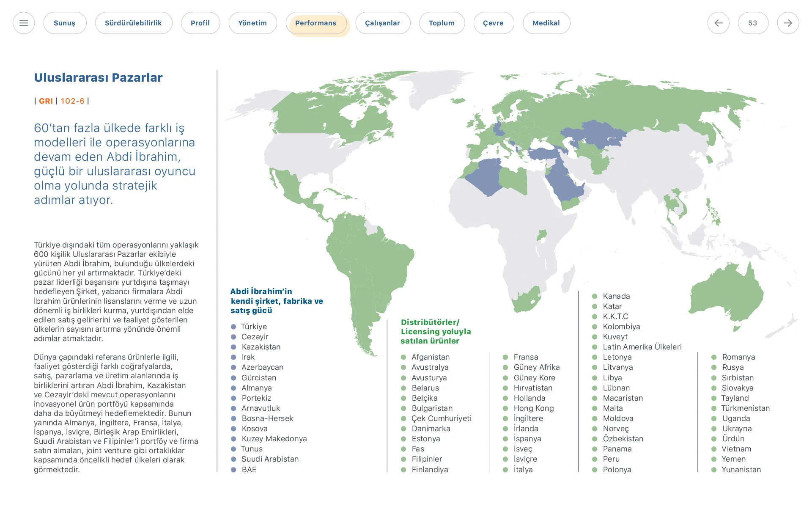Select Romanya in the list
Image resolution: width=812 pixels, height=506 pixels.
coord(738,357)
